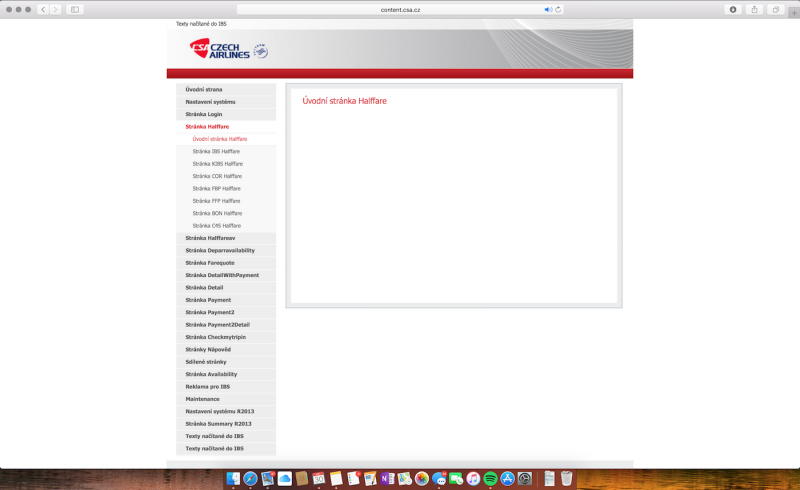Open the Úvodní strana menu item
Image resolution: width=800 pixels, height=490 pixels.
pyautogui.click(x=226, y=89)
